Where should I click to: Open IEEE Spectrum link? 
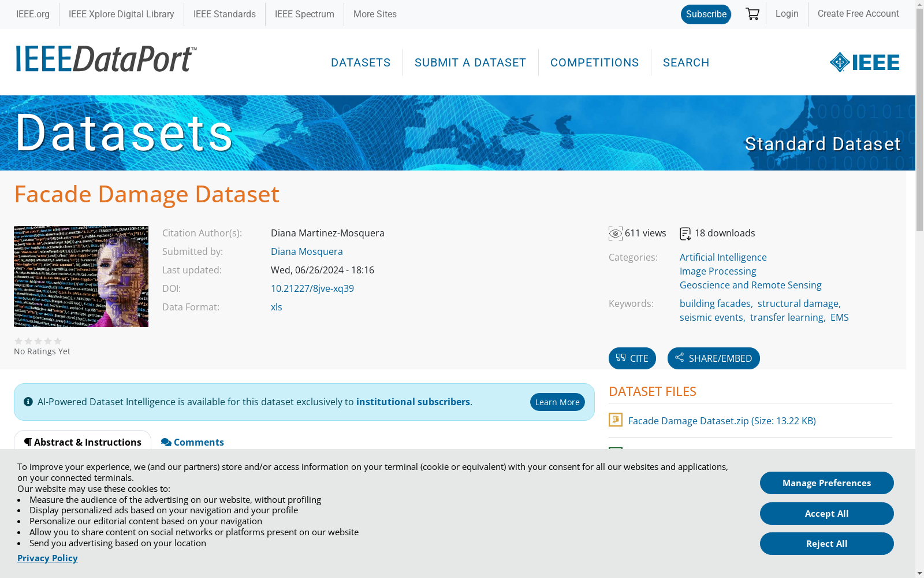304,14
